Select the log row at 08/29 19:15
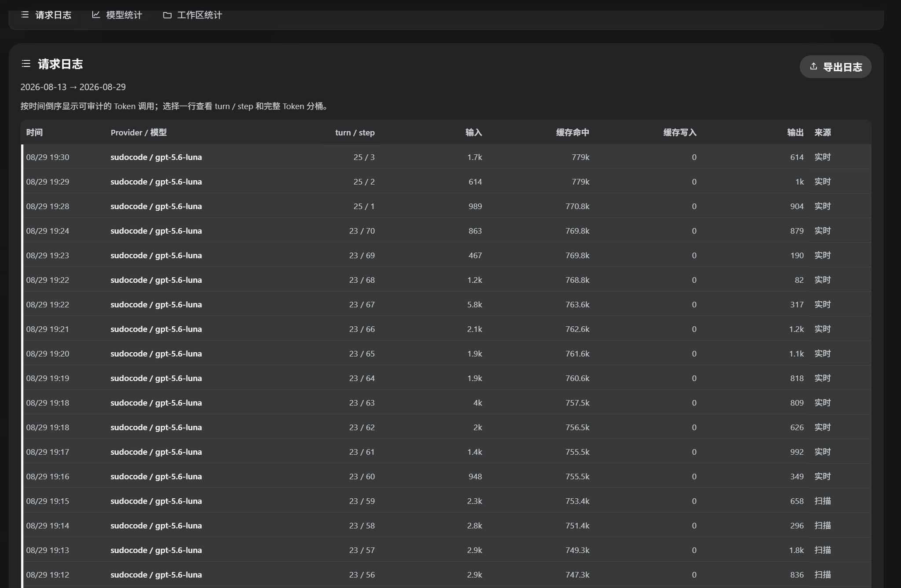 point(446,501)
